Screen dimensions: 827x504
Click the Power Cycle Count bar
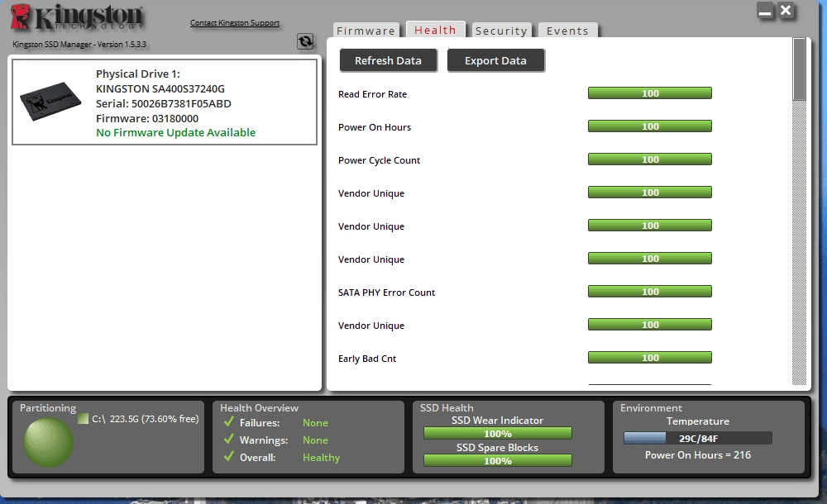(x=650, y=159)
